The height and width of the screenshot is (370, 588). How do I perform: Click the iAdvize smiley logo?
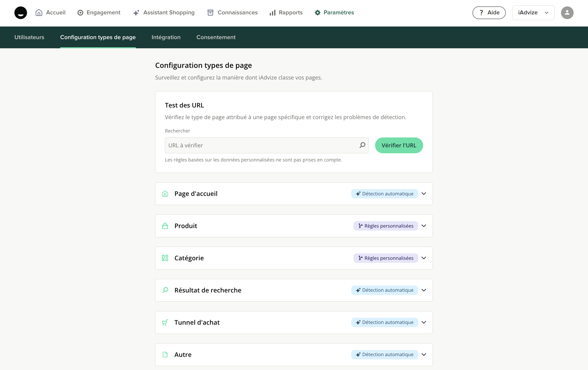(21, 13)
